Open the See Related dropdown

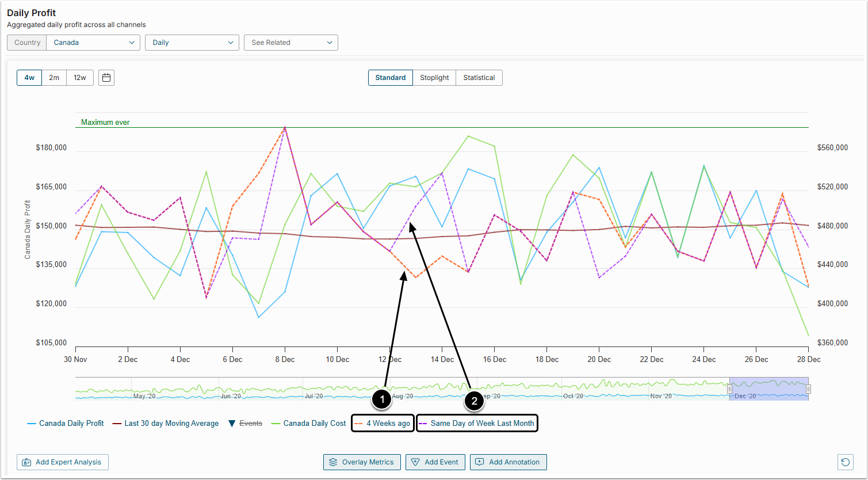291,43
